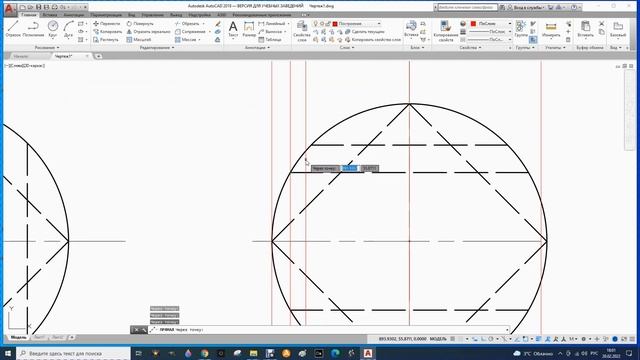
Task: Click the Масштаб scale tool
Action: click(139, 40)
